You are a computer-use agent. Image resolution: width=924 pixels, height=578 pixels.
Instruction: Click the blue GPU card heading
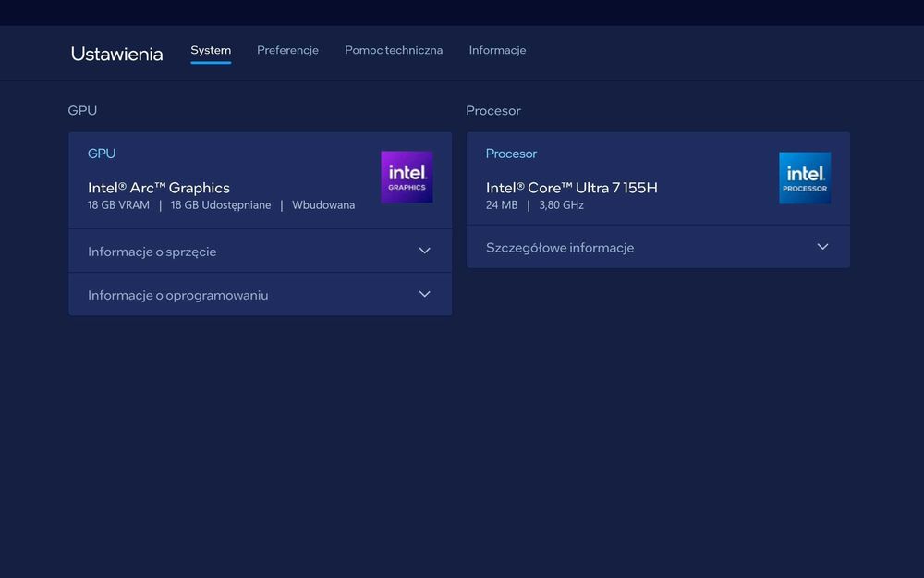pyautogui.click(x=102, y=154)
